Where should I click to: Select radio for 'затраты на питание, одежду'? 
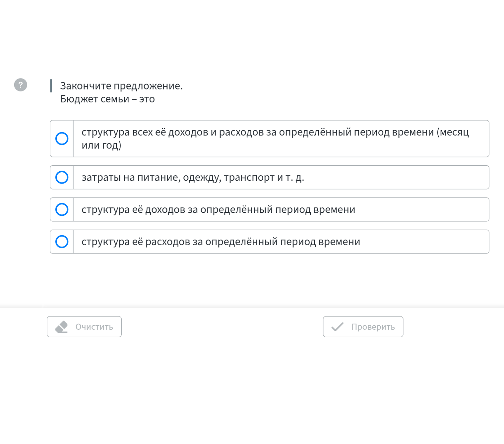[62, 177]
